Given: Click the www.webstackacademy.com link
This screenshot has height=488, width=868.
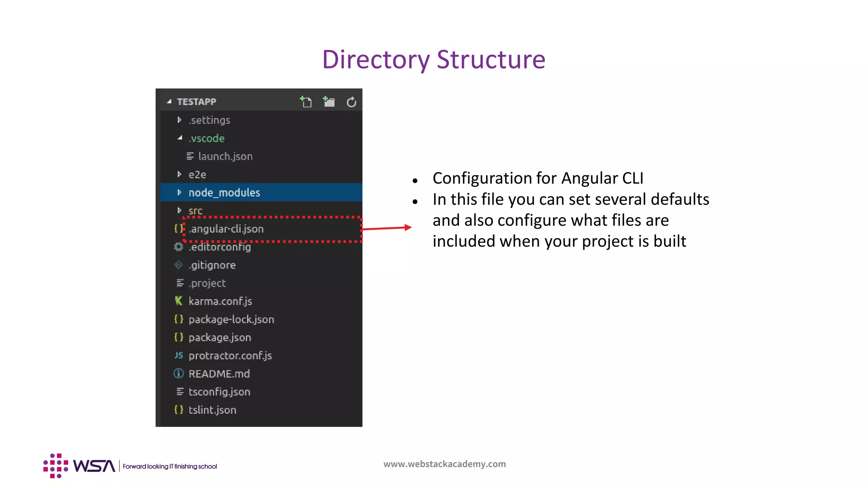Looking at the screenshot, I should click(445, 464).
